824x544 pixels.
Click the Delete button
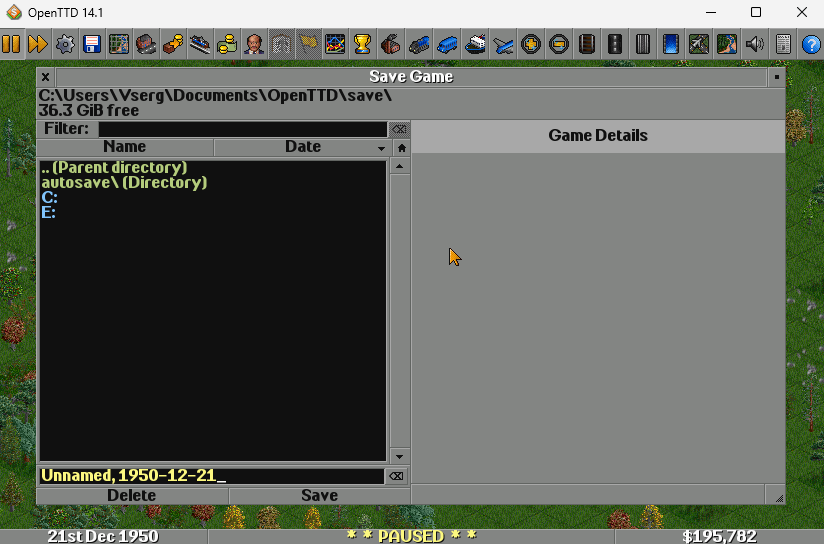[132, 496]
